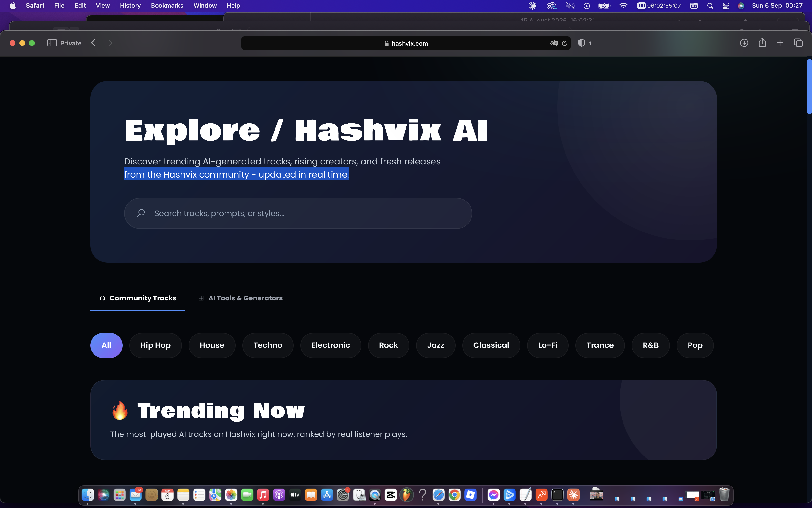This screenshot has height=508, width=812.
Task: Click the Rock genre button
Action: 389,345
